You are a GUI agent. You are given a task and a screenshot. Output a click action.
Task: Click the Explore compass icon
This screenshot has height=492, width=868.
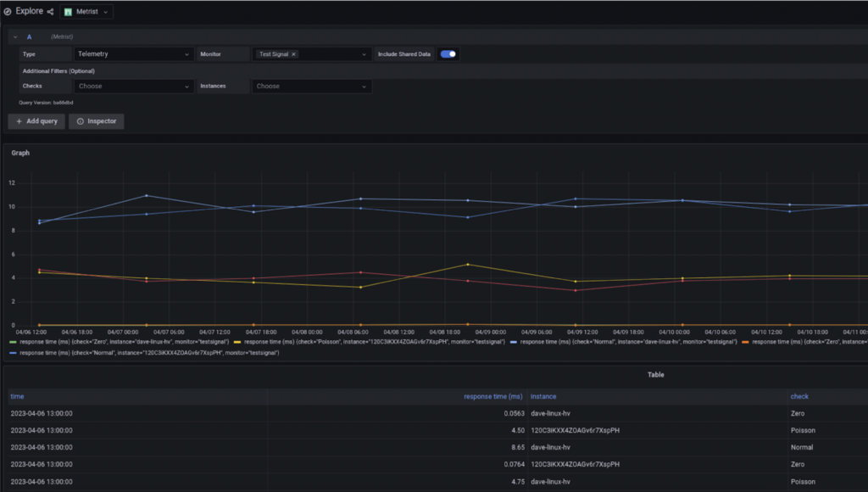tap(8, 12)
